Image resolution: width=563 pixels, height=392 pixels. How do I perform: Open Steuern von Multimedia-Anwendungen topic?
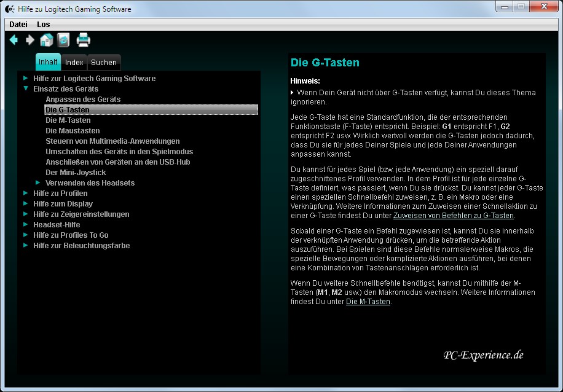click(x=112, y=141)
